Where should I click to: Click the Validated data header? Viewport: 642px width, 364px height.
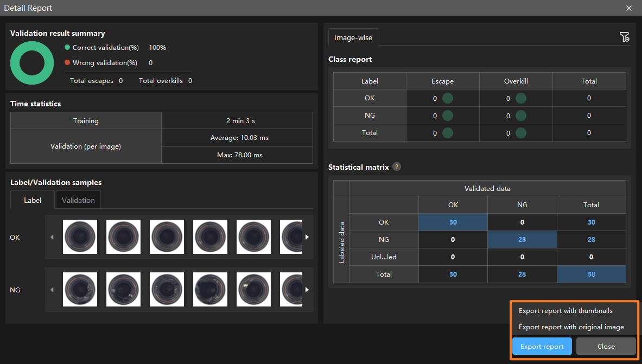coord(487,188)
